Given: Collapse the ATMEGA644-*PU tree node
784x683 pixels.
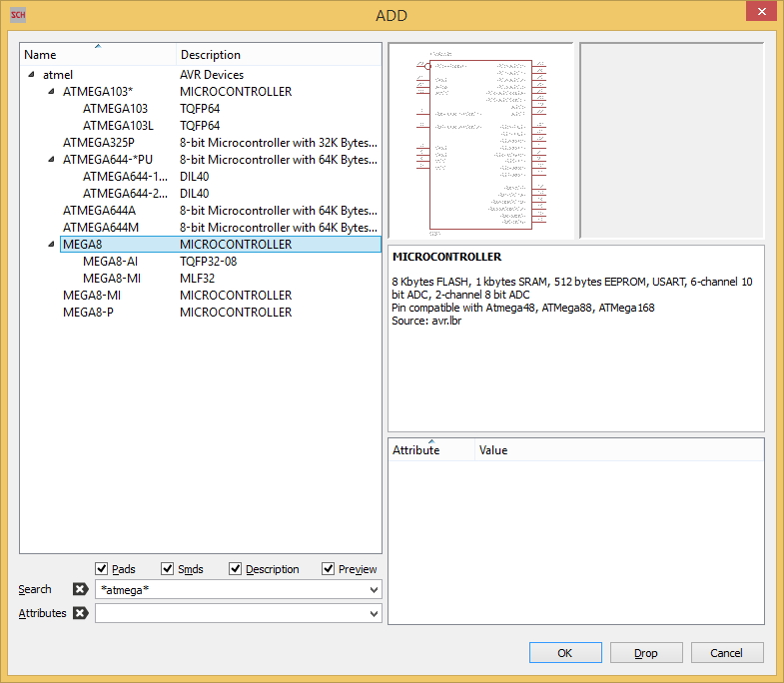Looking at the screenshot, I should pos(52,160).
